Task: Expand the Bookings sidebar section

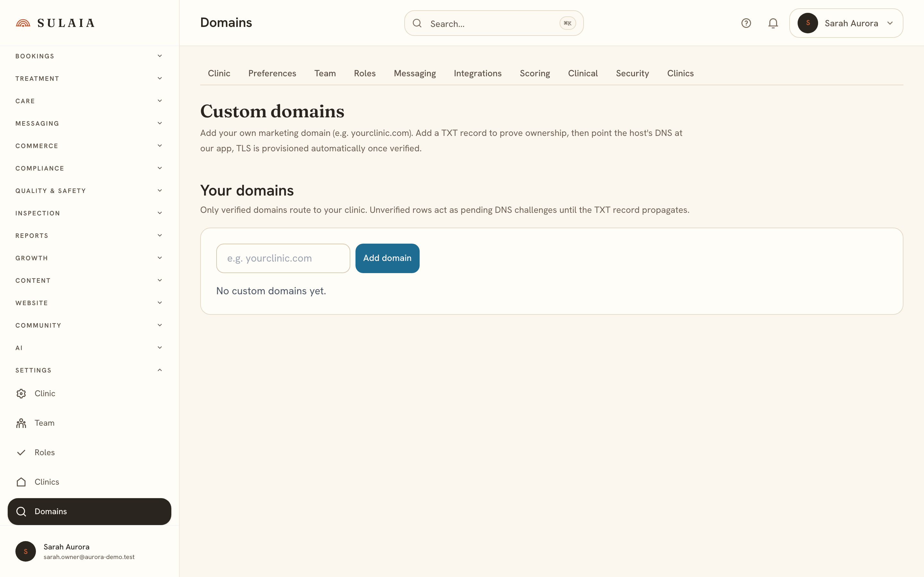Action: tap(89, 56)
